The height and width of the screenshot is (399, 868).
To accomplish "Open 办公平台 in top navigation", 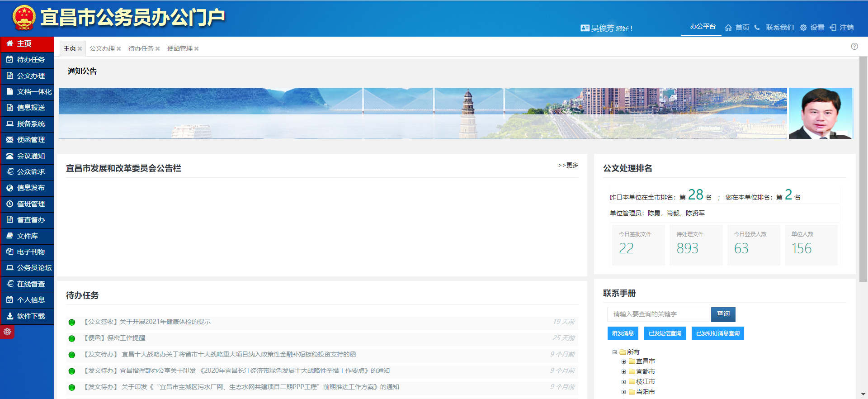I will [703, 27].
